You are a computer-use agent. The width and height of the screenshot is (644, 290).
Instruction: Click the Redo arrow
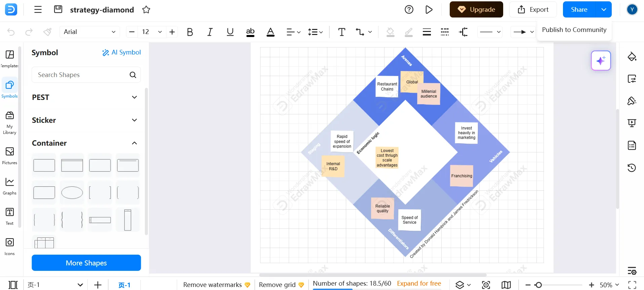(x=29, y=32)
